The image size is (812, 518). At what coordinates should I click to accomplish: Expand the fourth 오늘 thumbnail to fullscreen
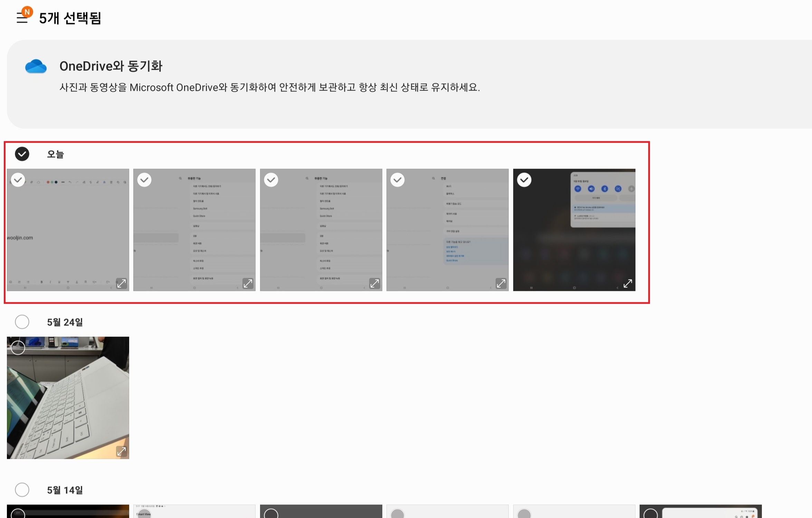click(x=501, y=283)
